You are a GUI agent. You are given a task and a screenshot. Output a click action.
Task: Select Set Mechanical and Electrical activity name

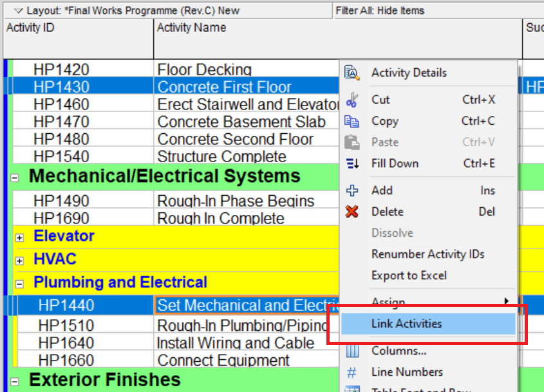(x=248, y=305)
